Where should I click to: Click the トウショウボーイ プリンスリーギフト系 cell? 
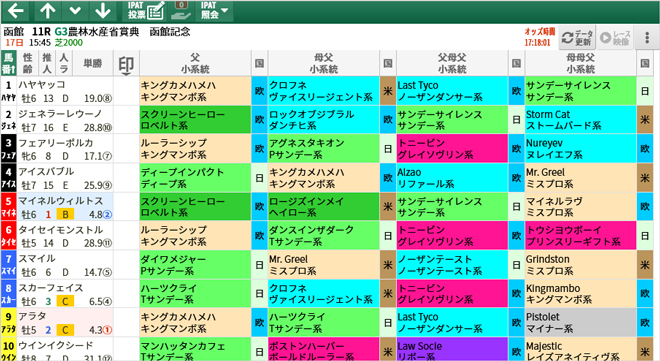(580, 236)
